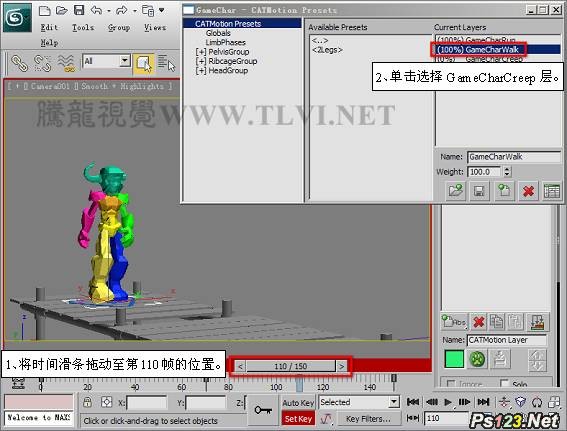Toggle the Set Key mode button
The height and width of the screenshot is (431, 567).
coord(298,419)
